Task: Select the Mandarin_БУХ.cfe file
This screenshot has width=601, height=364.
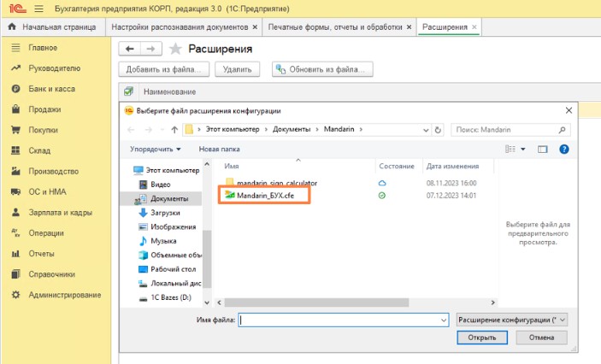Action: click(x=265, y=196)
